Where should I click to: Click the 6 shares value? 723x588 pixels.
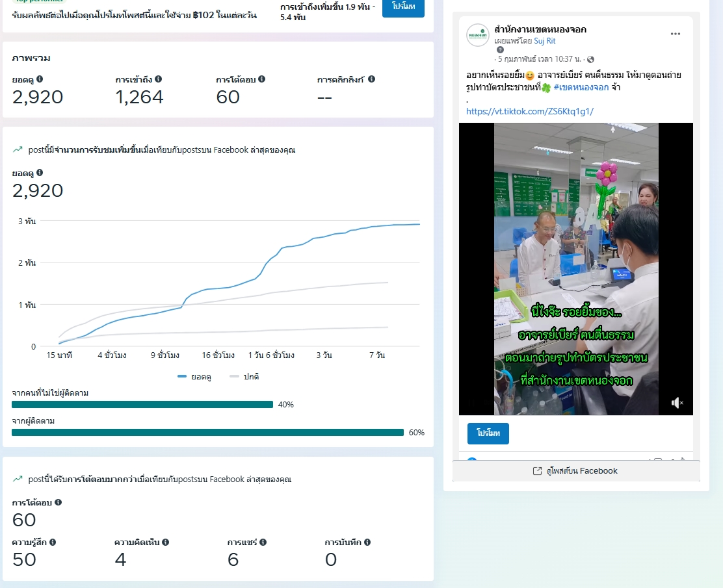click(x=233, y=559)
